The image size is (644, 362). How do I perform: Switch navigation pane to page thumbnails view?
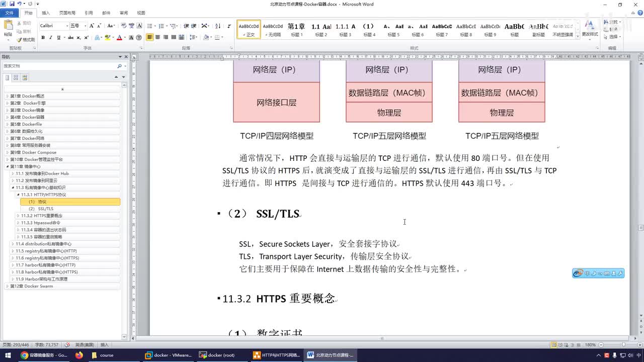16,77
